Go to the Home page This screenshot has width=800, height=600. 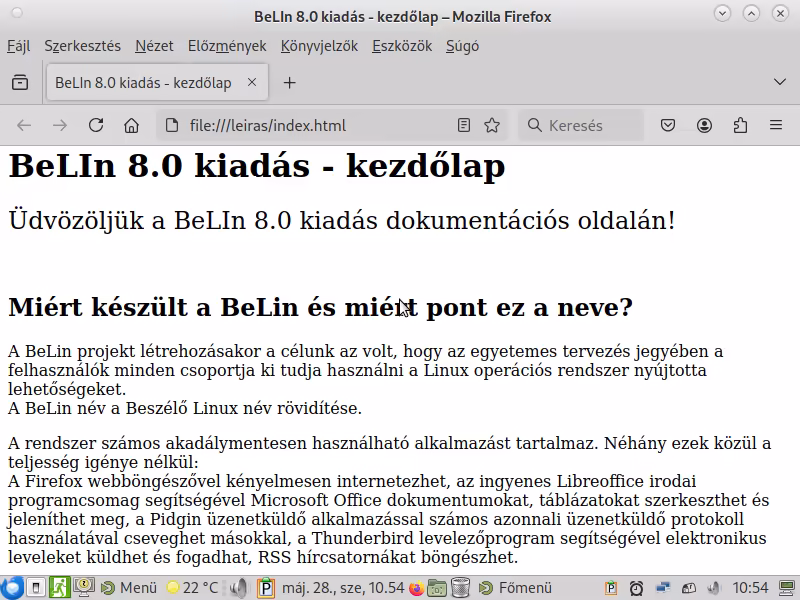131,125
